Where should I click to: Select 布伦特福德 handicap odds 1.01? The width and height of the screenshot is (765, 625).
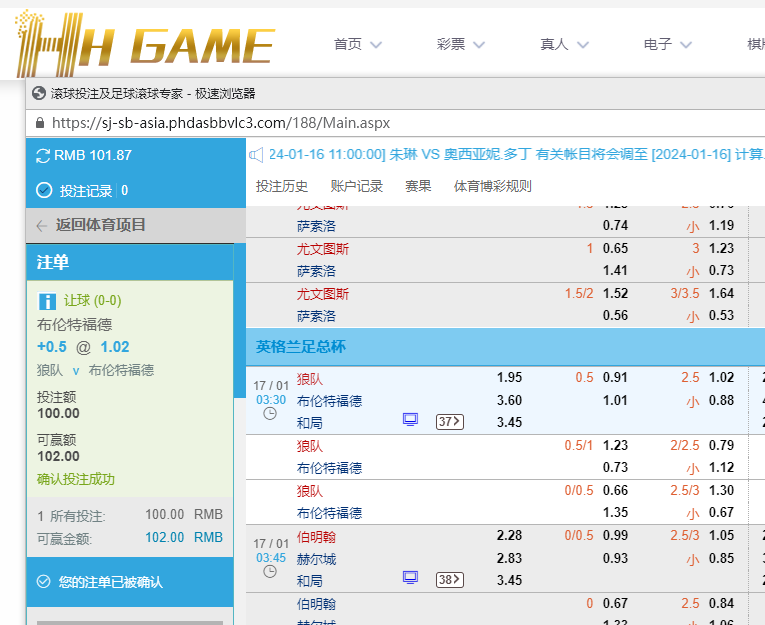(x=615, y=401)
